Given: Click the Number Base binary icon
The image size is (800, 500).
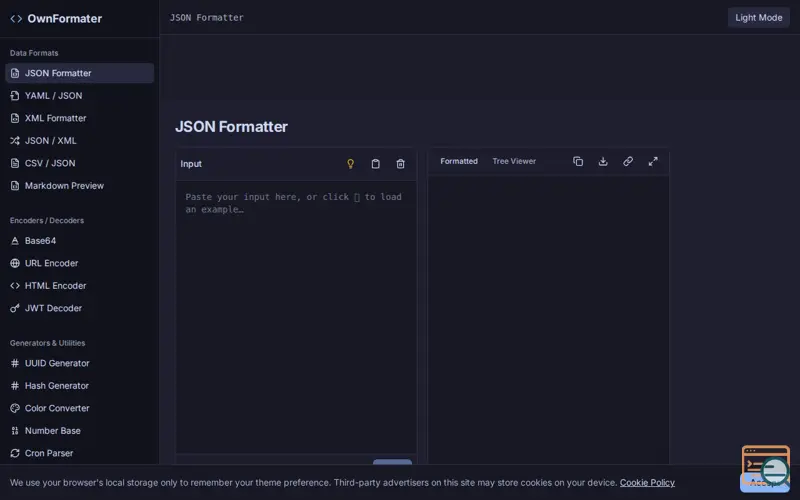Looking at the screenshot, I should [x=15, y=430].
